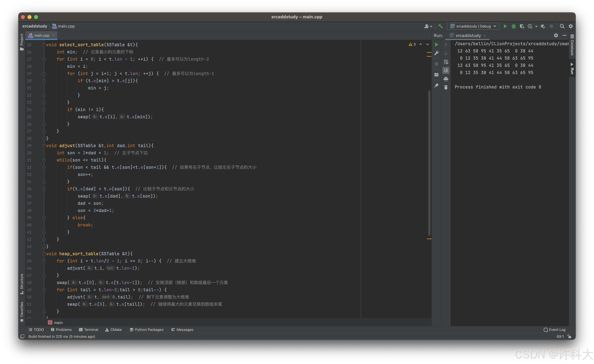Open Search Everywhere with the magnifier icon
Image resolution: width=594 pixels, height=364 pixels.
pos(562,26)
